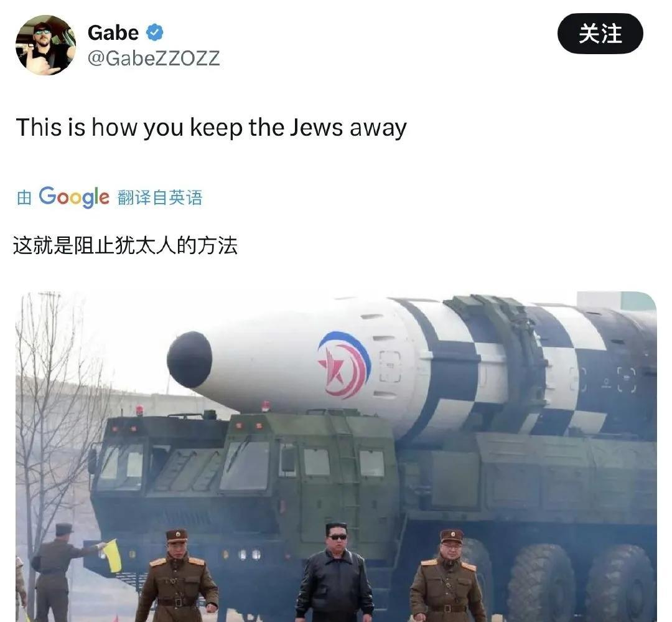This screenshot has width=672, height=622.
Task: Click the blue verified badge
Action: (x=155, y=32)
